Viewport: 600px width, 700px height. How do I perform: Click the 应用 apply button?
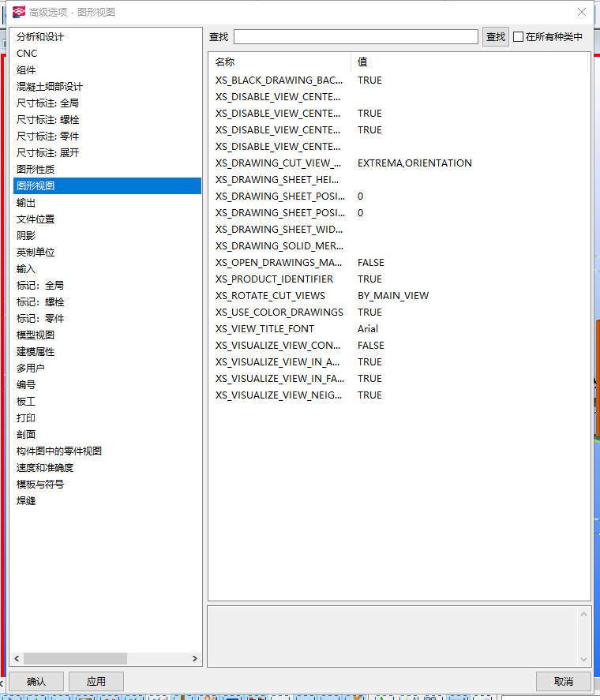96,681
